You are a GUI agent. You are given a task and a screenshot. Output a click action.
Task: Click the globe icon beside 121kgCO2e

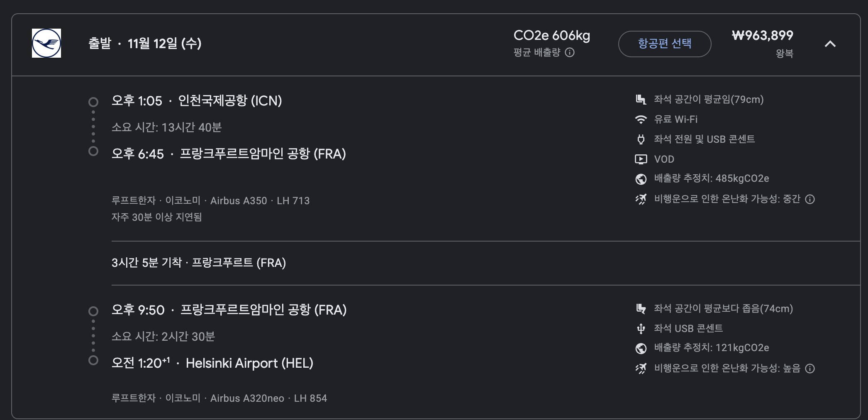click(641, 348)
